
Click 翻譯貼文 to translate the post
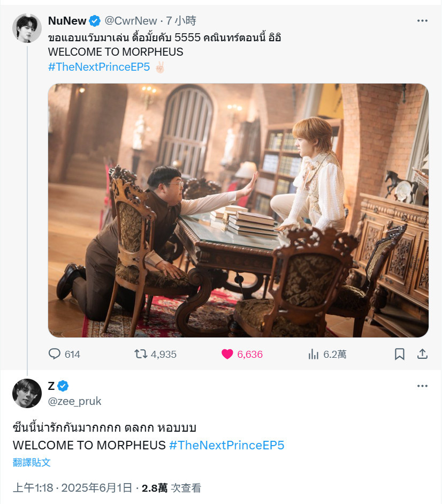[x=32, y=462]
